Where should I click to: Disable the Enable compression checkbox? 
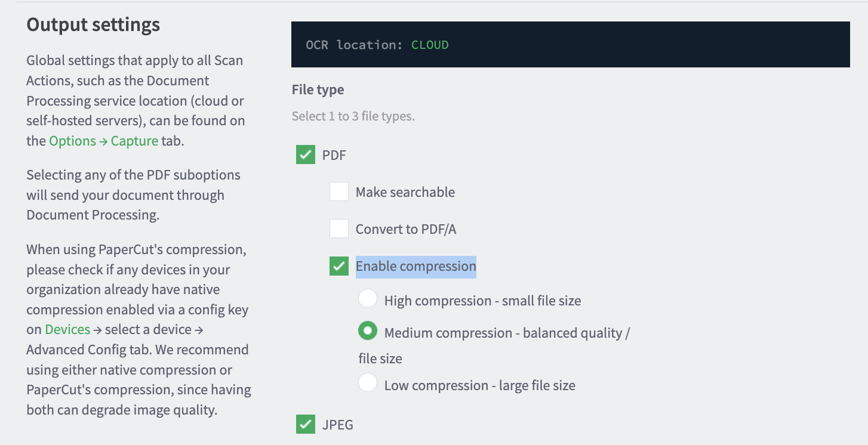(339, 266)
